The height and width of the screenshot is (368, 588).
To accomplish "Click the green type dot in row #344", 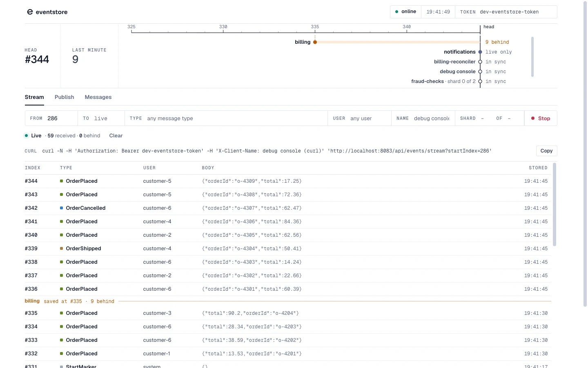I will (62, 181).
